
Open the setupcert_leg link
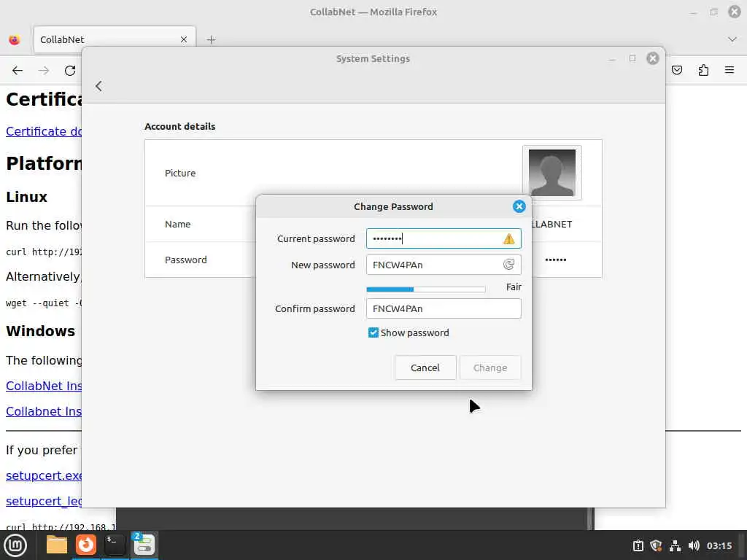tap(44, 501)
